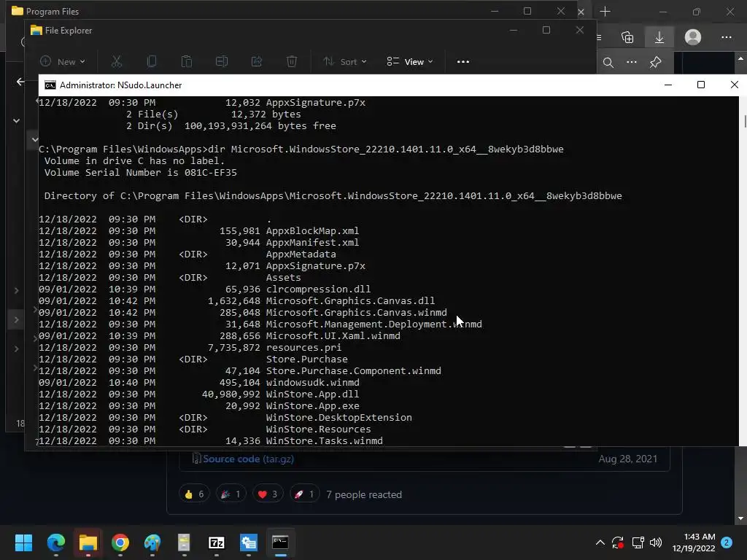The width and height of the screenshot is (747, 560).
Task: Open more options ellipsis beside search icon
Action: [631, 62]
